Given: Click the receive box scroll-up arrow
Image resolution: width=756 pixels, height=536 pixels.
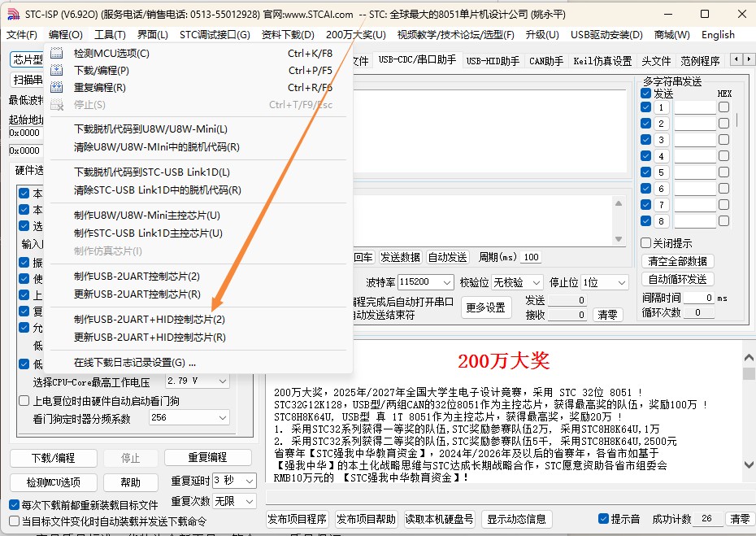Looking at the screenshot, I should (619, 203).
